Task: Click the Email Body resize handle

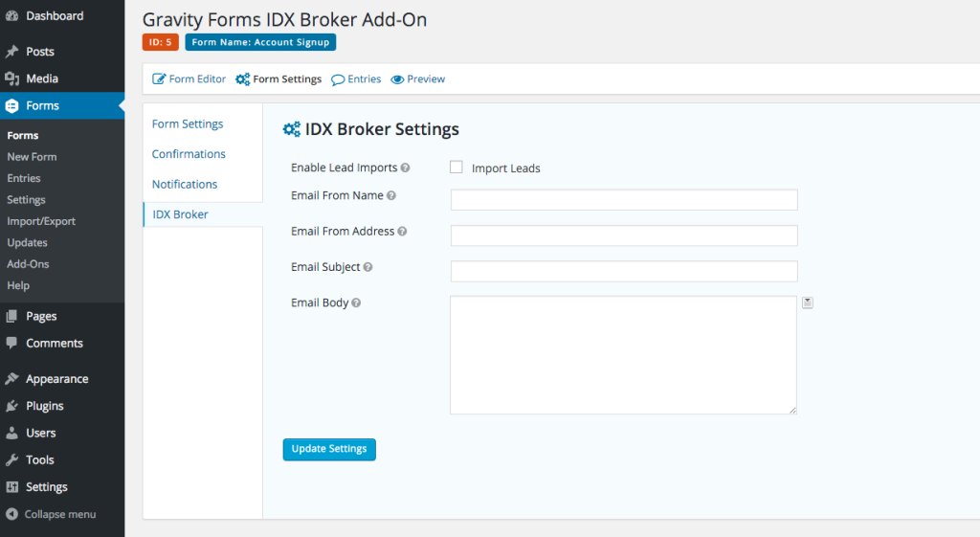Action: (x=792, y=410)
